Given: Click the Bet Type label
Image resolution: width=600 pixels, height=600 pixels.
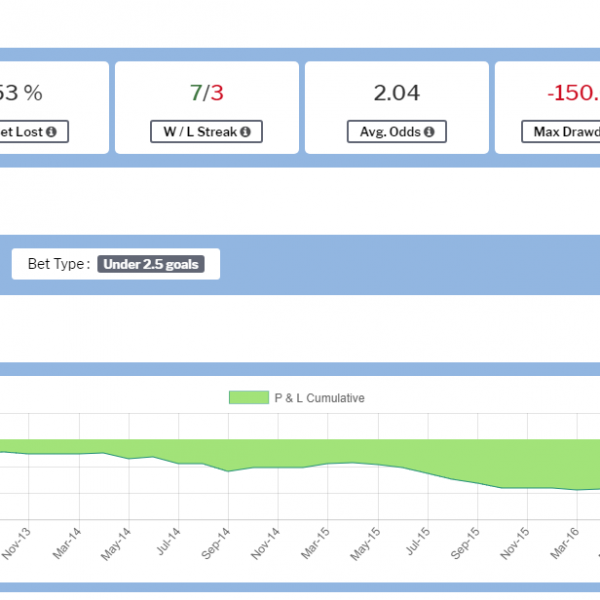Looking at the screenshot, I should pyautogui.click(x=59, y=264).
